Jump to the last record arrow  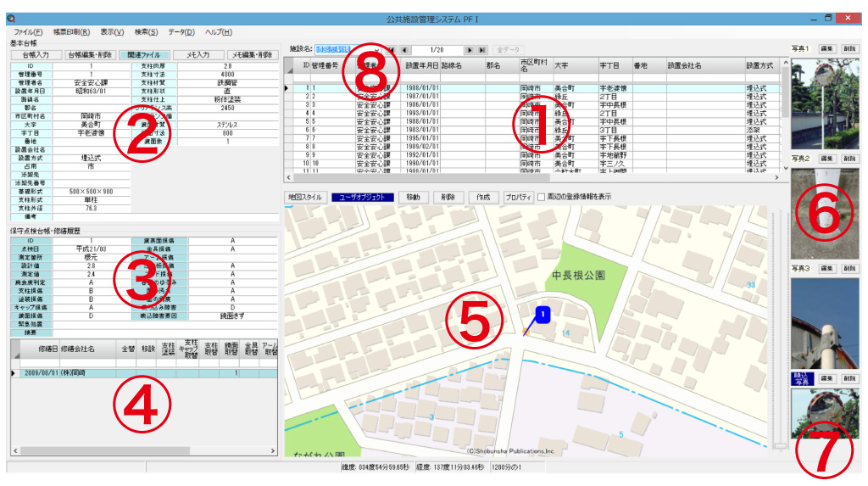482,50
